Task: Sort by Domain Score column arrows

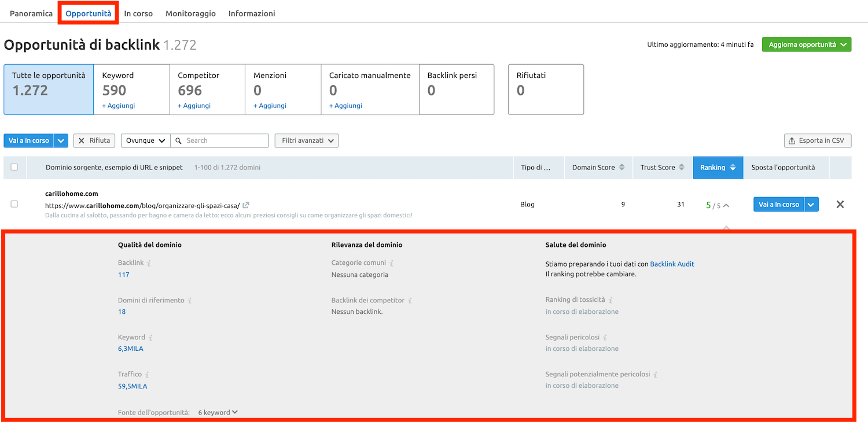Action: (x=621, y=168)
